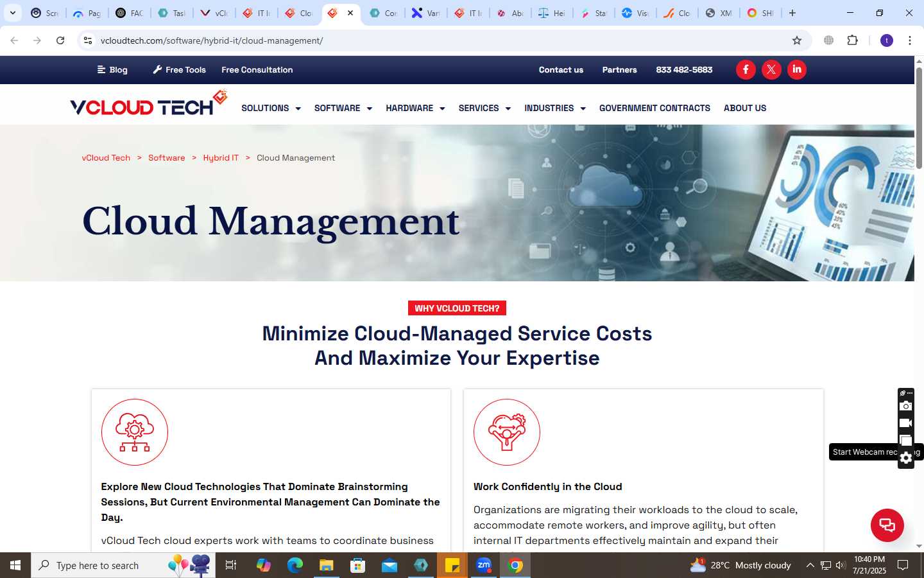Open Contact us link

click(x=561, y=69)
